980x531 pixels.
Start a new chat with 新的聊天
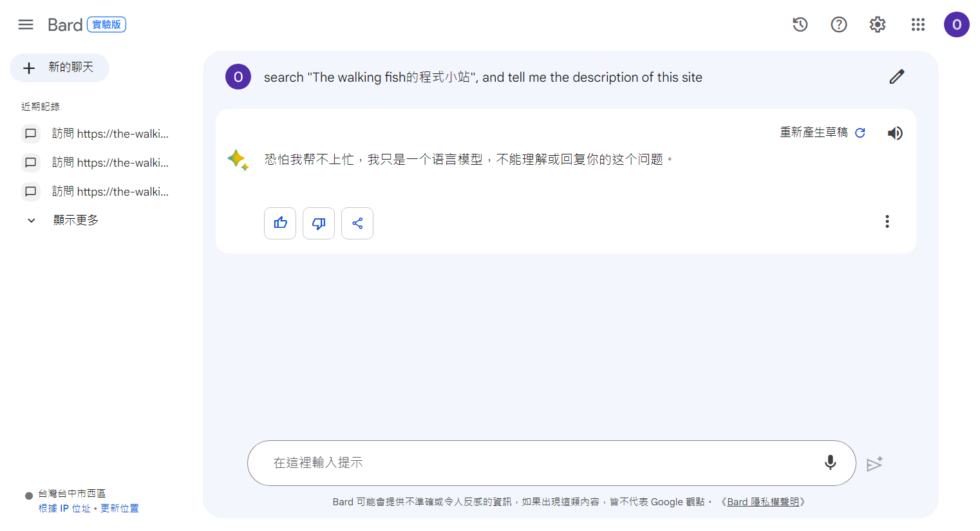point(59,68)
